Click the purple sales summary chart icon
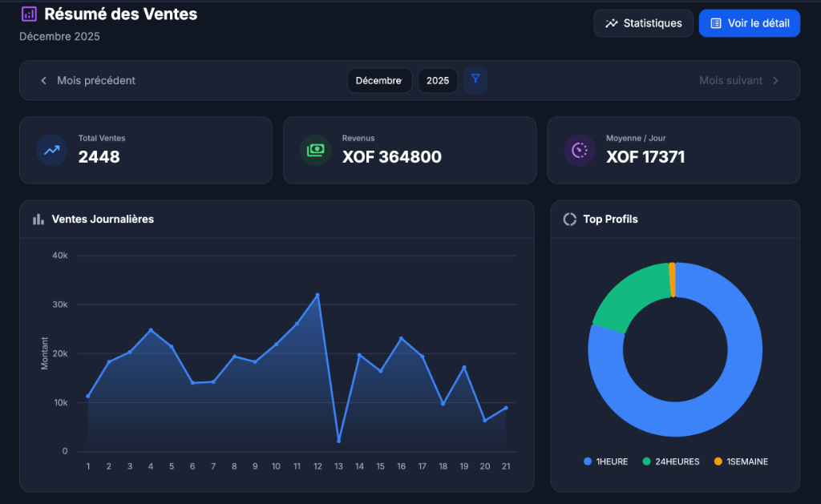The image size is (821, 504). tap(29, 14)
